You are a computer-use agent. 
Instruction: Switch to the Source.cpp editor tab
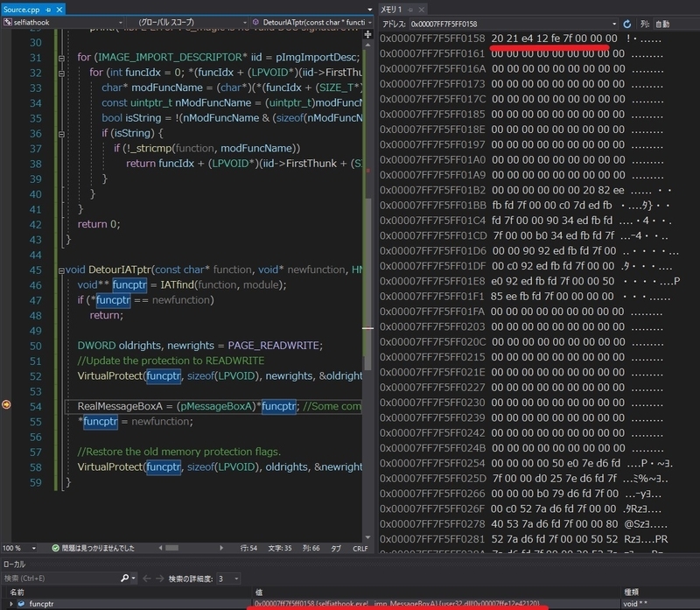pos(21,10)
